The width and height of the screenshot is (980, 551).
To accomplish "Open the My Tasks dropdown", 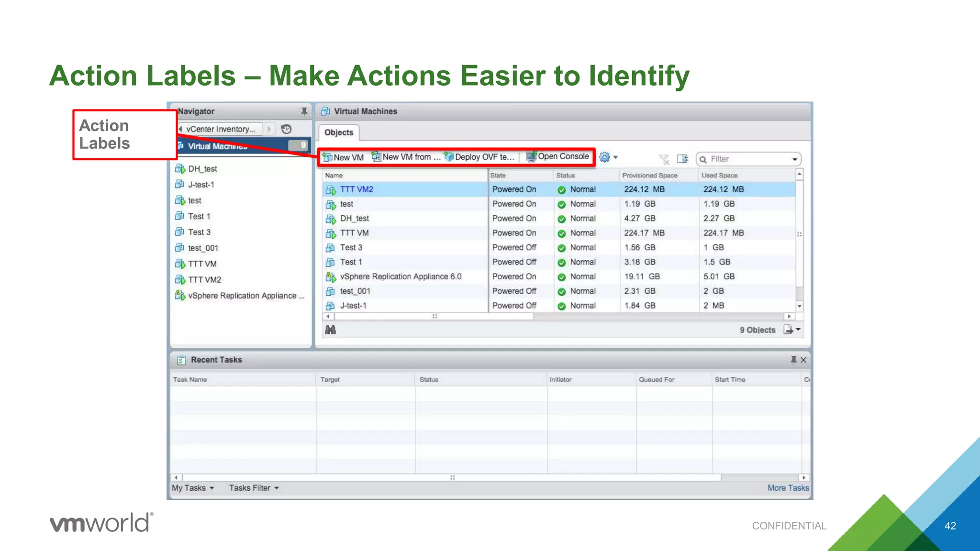I will click(193, 488).
